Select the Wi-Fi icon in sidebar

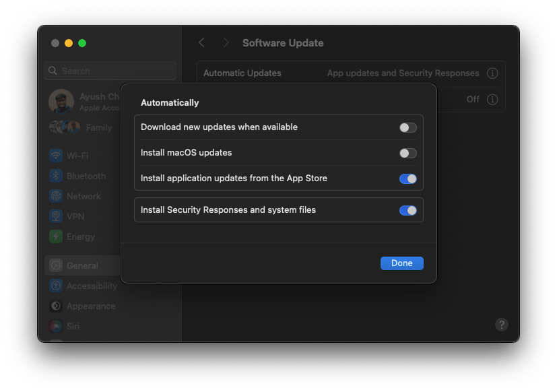click(x=56, y=156)
